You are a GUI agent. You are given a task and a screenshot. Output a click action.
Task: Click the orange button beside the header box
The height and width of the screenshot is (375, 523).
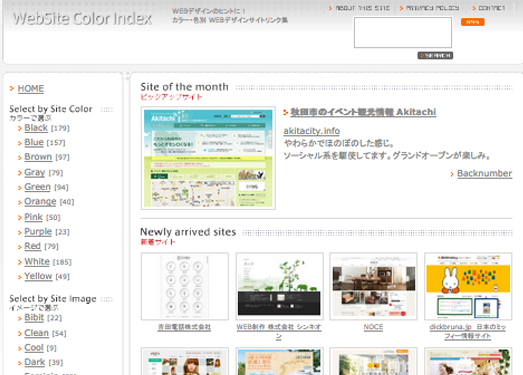472,22
